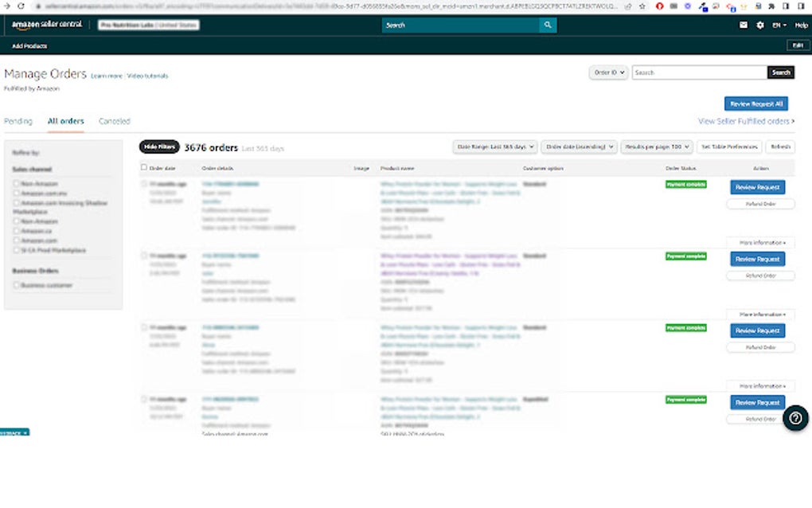
Task: Open messages via the envelope icon
Action: coord(743,25)
